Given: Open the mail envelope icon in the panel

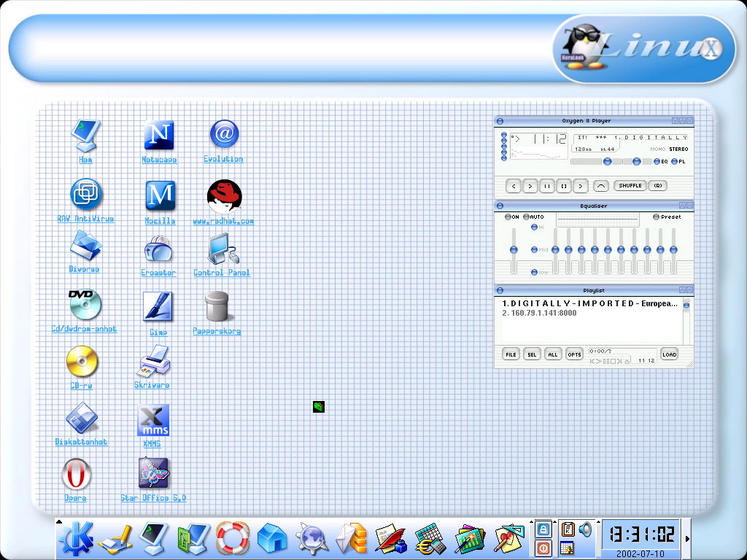Looking at the screenshot, I should tap(352, 539).
